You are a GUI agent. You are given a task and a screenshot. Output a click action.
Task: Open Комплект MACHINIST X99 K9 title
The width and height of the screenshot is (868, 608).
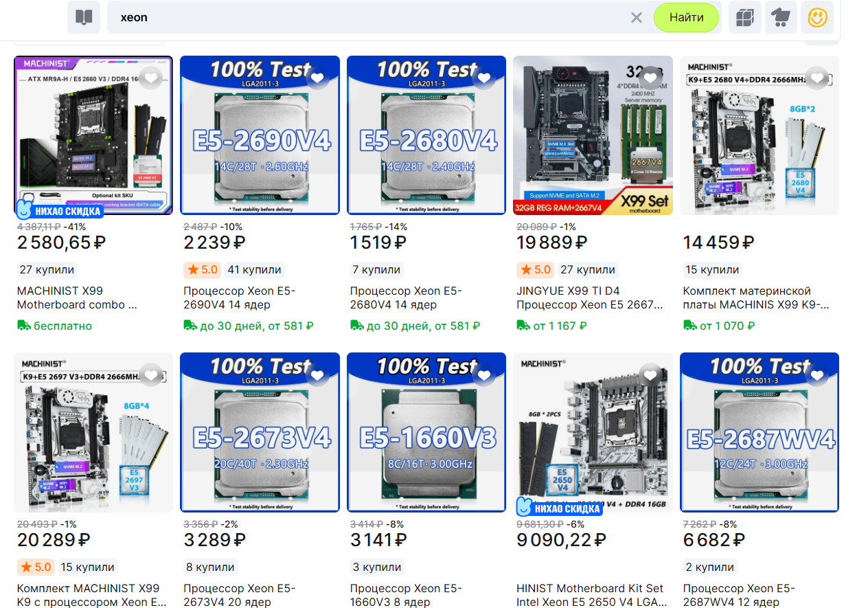point(91,595)
